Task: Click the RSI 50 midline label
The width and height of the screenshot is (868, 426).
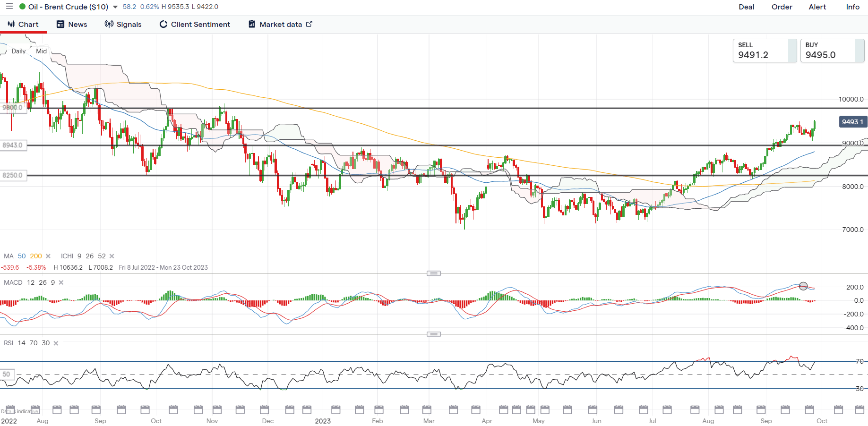Action: pyautogui.click(x=6, y=374)
